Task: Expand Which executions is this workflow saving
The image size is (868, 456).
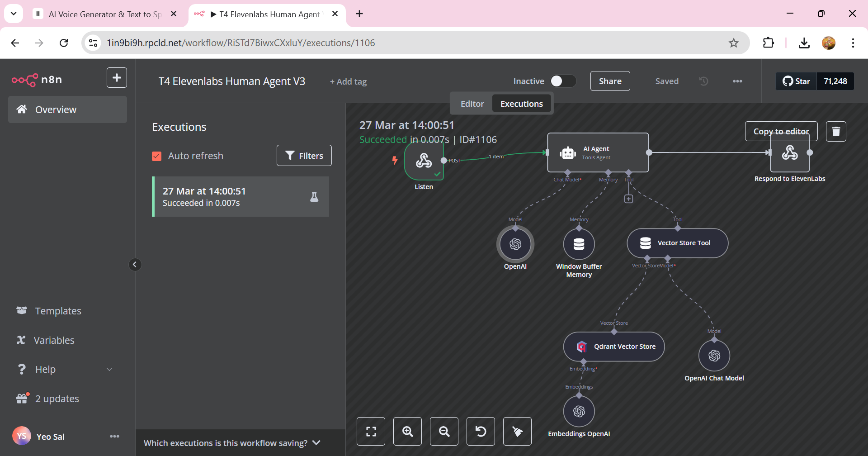Action: pyautogui.click(x=232, y=443)
